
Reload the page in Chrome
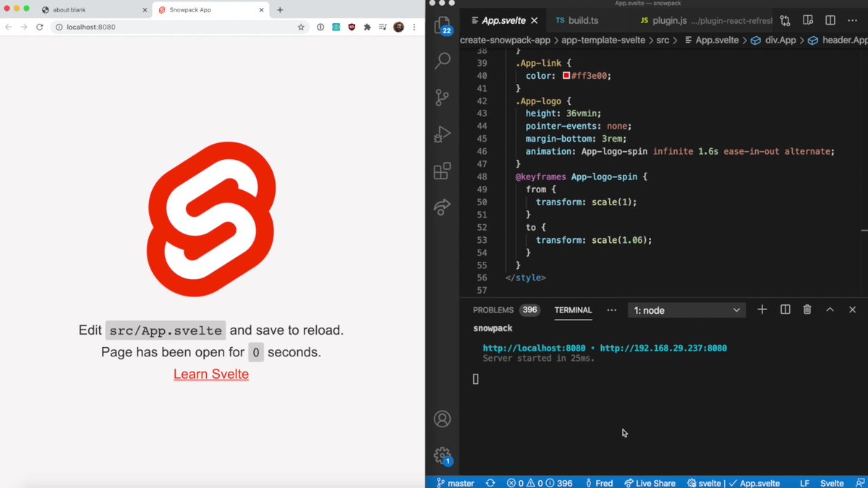pos(40,27)
